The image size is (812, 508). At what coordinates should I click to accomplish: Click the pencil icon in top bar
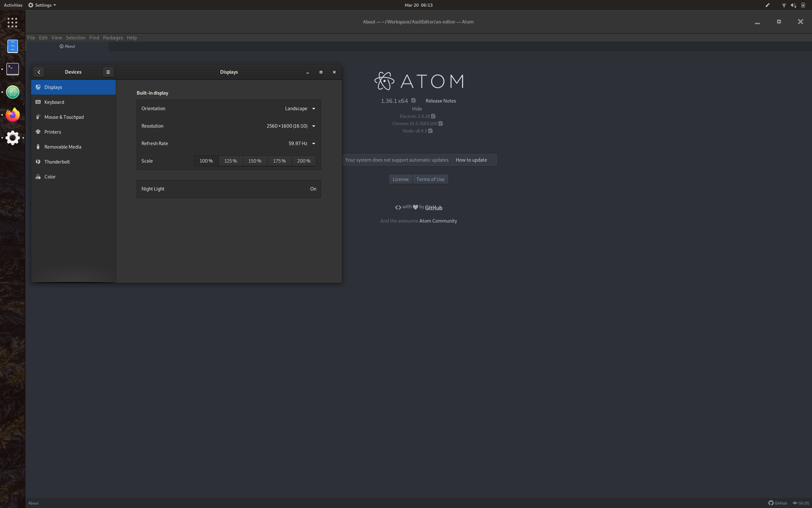(767, 5)
